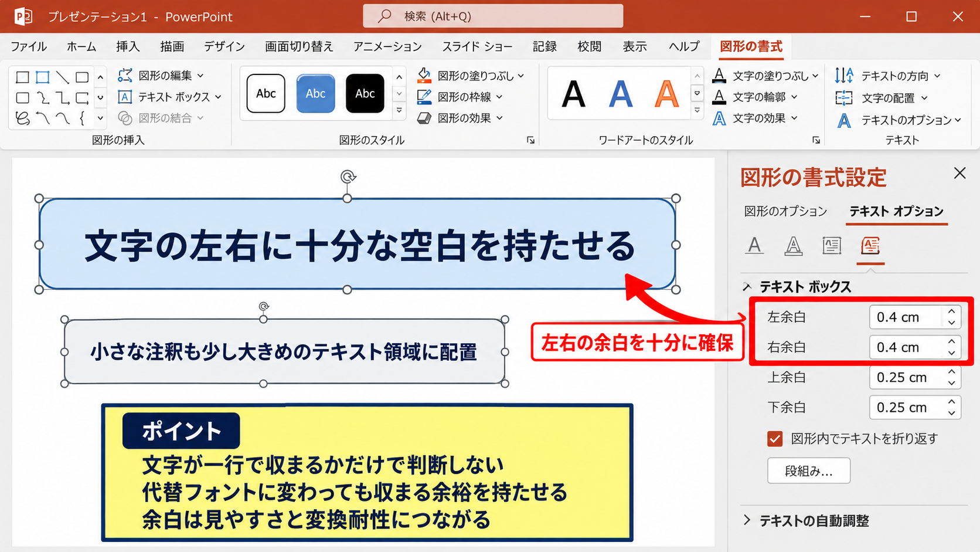
Task: Click the テキストの方向 text direction icon
Action: click(x=844, y=75)
